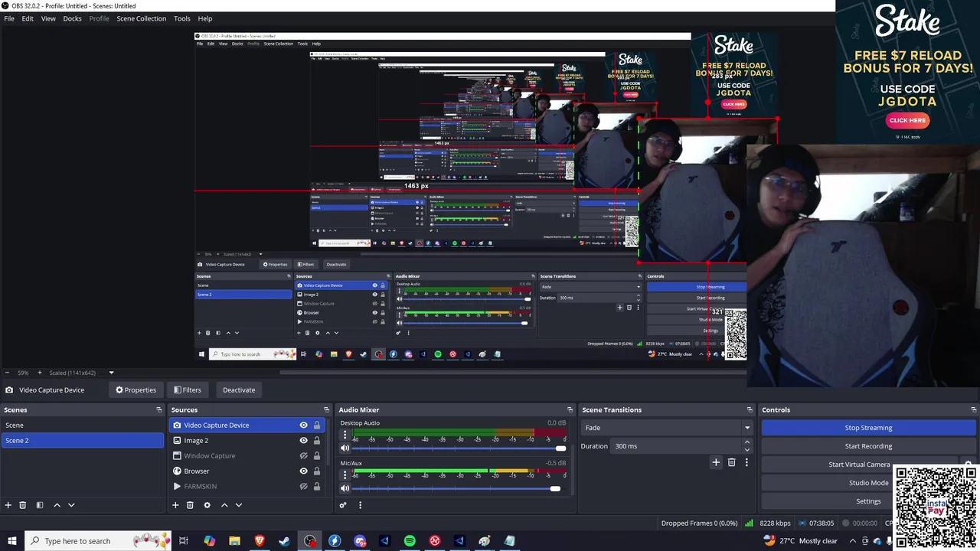
Task: Hide Image 2 source eye
Action: [x=303, y=441]
